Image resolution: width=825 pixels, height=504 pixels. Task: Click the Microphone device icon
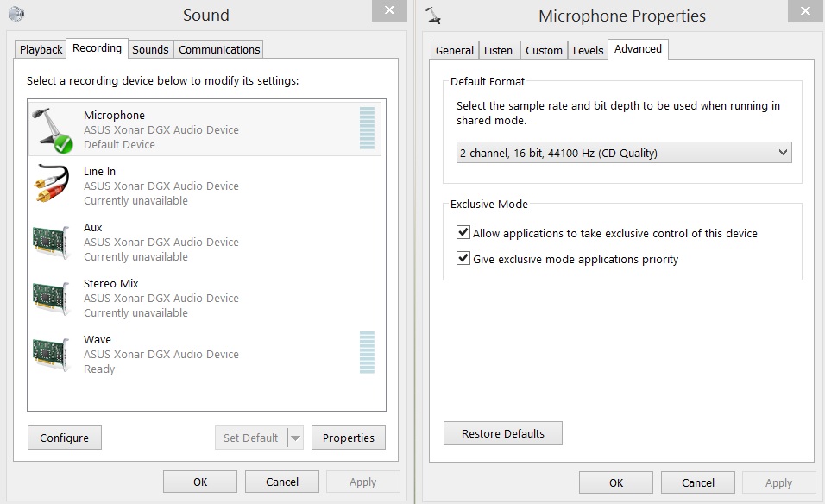pyautogui.click(x=52, y=129)
